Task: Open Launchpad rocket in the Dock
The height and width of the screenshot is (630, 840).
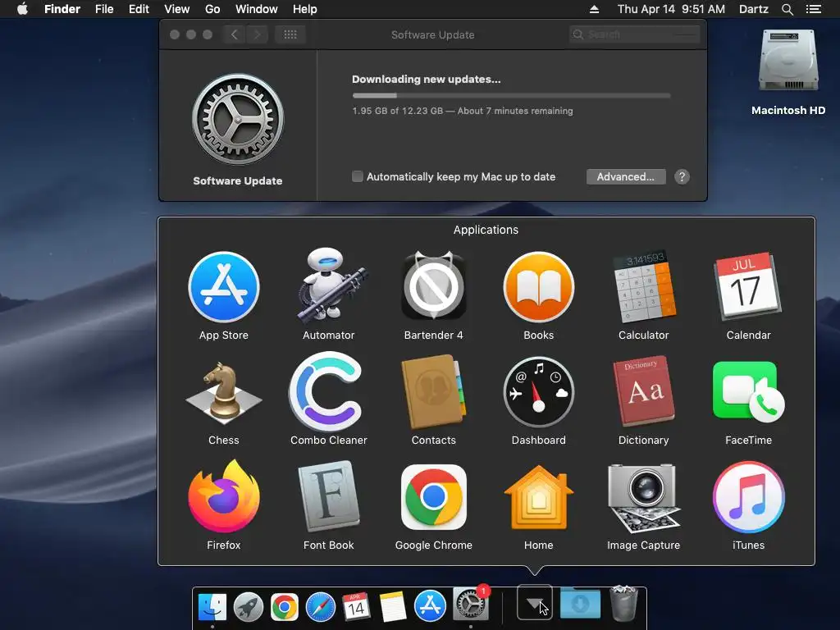Action: pos(248,606)
